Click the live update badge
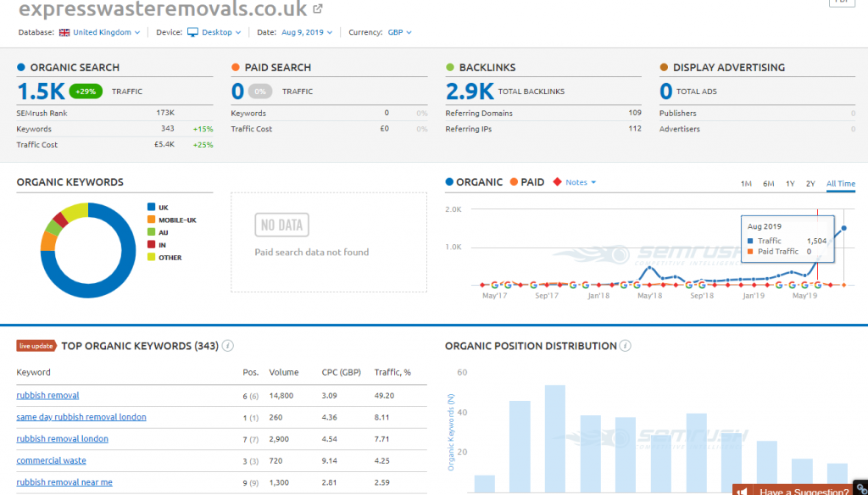 click(x=36, y=346)
